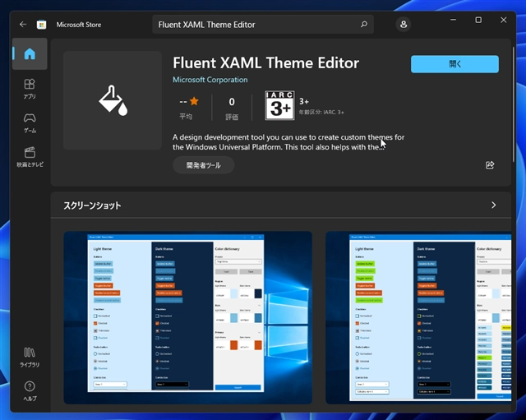
Task: Click the 開発者ツール category tag
Action: tap(203, 165)
